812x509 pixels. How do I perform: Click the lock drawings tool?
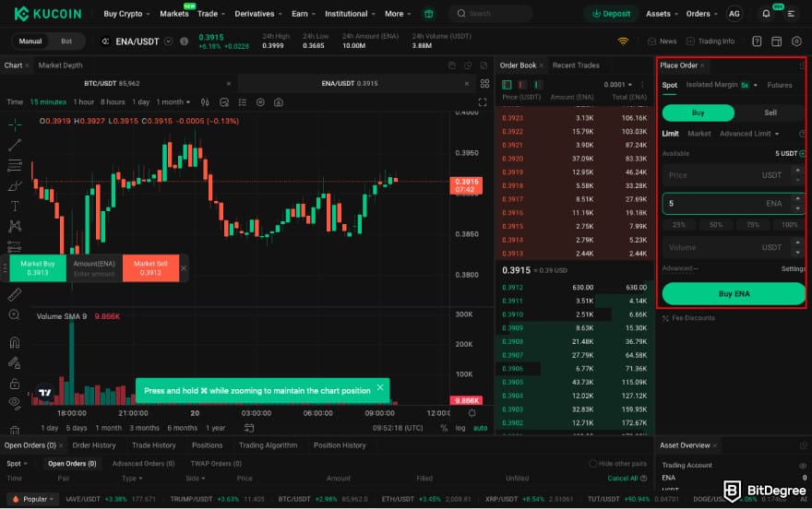point(15,384)
